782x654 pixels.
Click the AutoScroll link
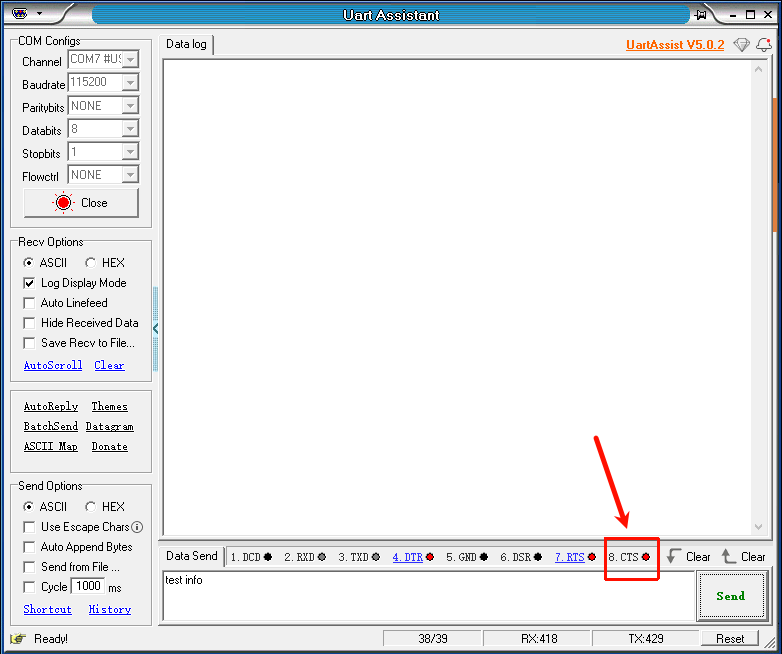pyautogui.click(x=53, y=365)
